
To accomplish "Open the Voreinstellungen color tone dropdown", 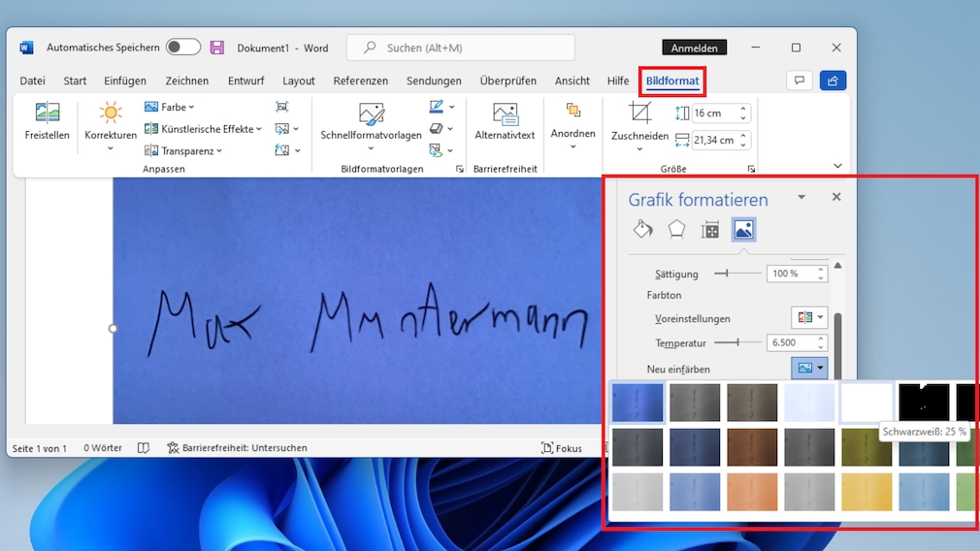I will coord(809,318).
